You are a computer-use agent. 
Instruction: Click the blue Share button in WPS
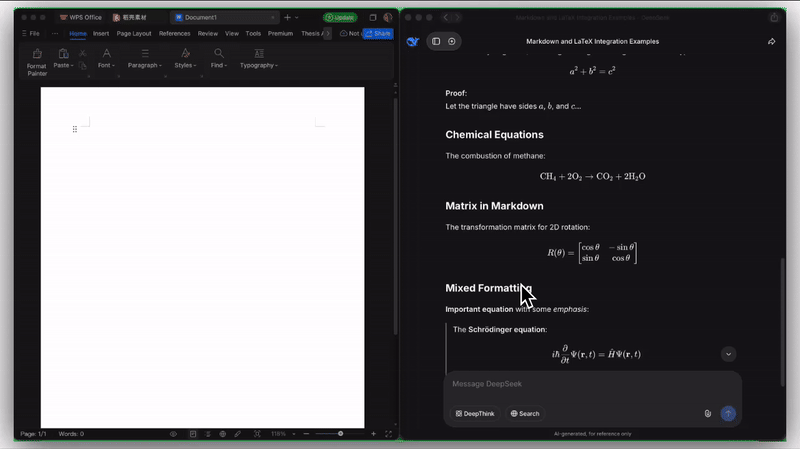pyautogui.click(x=378, y=33)
